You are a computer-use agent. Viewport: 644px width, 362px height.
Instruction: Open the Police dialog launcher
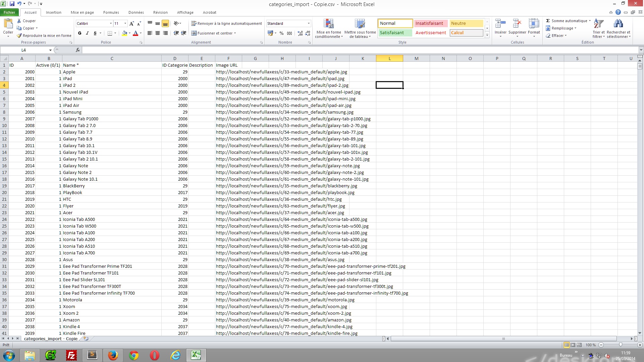[141, 43]
